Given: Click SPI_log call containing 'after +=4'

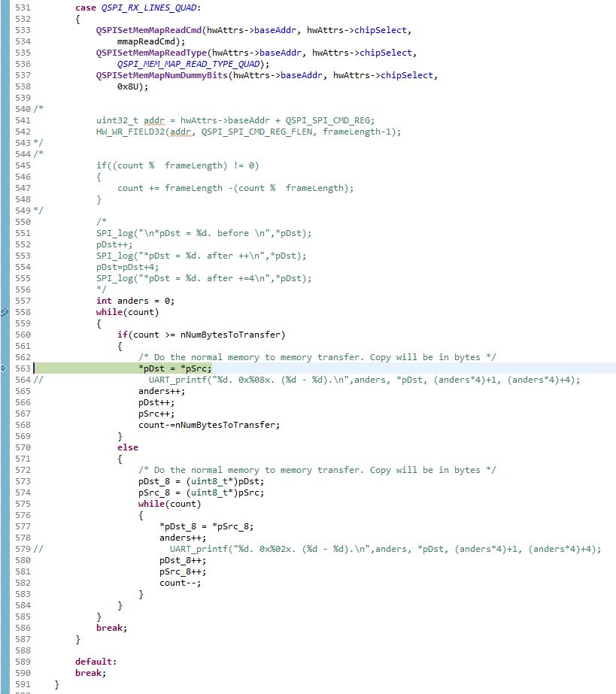Looking at the screenshot, I should [204, 278].
